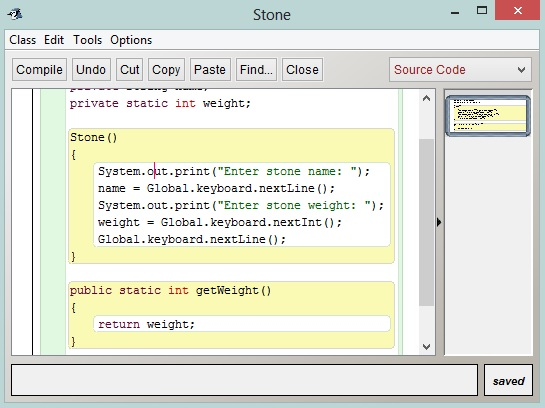The width and height of the screenshot is (545, 408).
Task: Click the standalone 'Global.keyboard.nextLine();' line
Action: coord(192,239)
